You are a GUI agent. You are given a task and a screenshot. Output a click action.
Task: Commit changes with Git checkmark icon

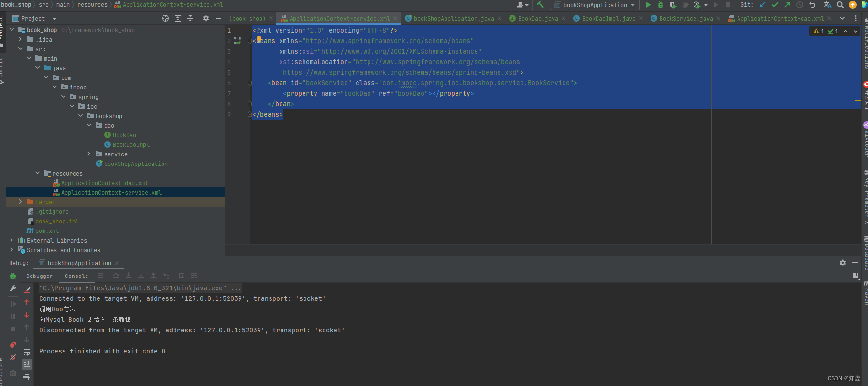(x=775, y=5)
